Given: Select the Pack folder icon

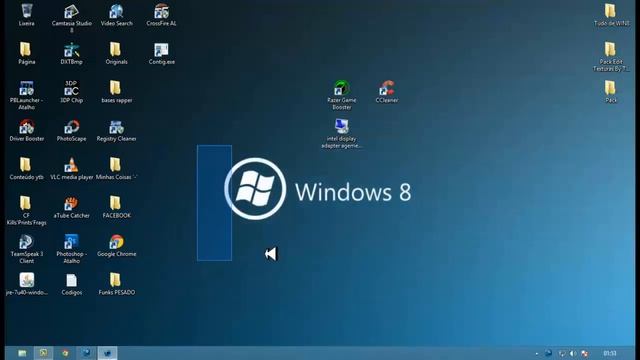Looking at the screenshot, I should tap(611, 89).
